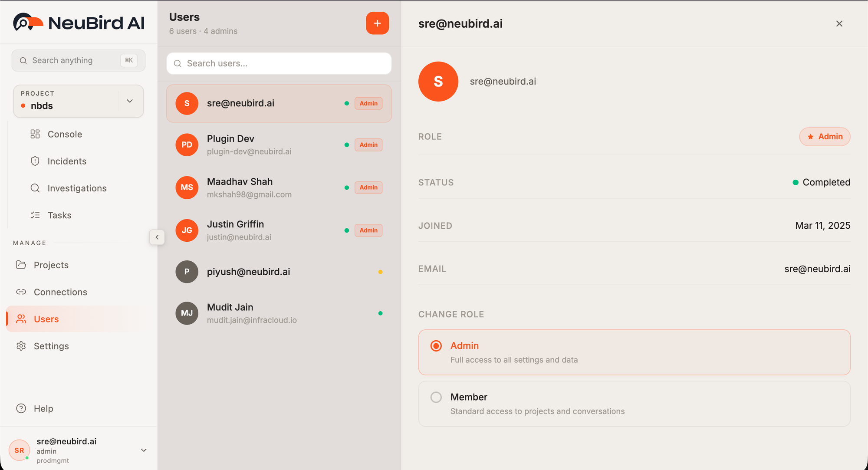This screenshot has width=868, height=470.
Task: Select the Admin role radio button
Action: click(436, 346)
